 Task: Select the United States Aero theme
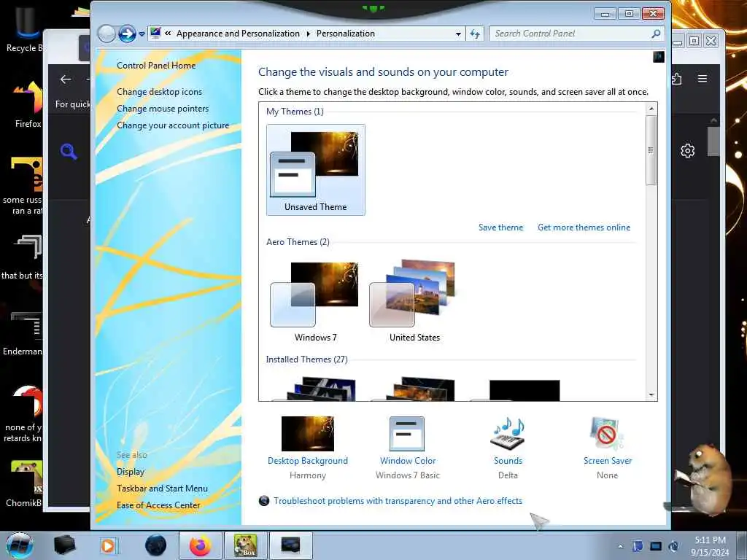point(414,301)
